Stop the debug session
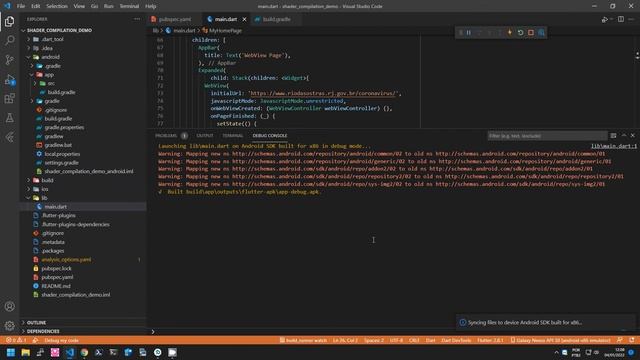640x360 pixels. (531, 33)
